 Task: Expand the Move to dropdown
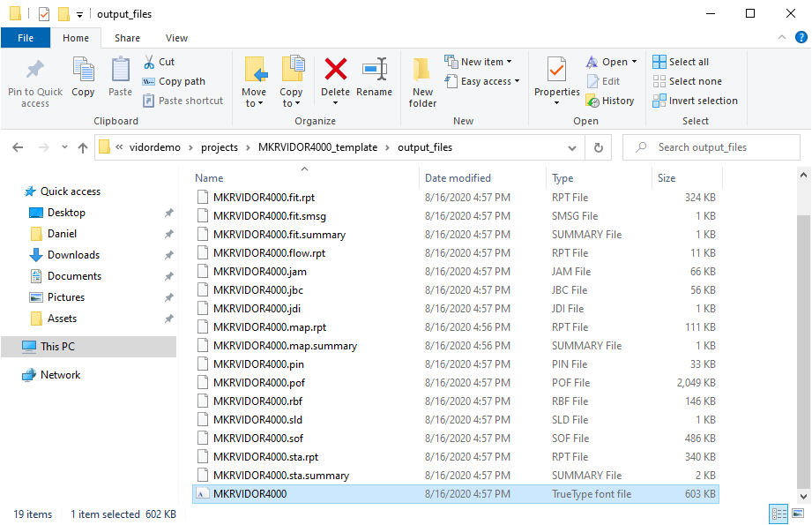pos(254,103)
